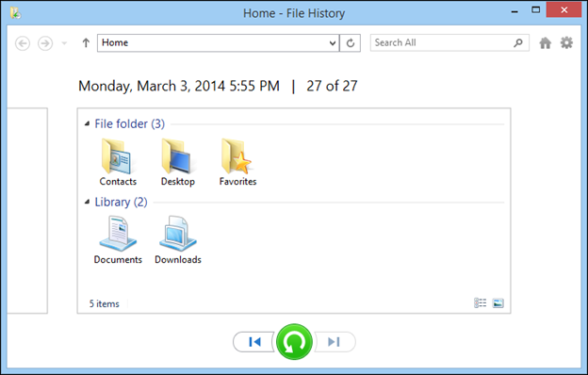The height and width of the screenshot is (375, 588).
Task: Close the File History window
Action: click(564, 10)
